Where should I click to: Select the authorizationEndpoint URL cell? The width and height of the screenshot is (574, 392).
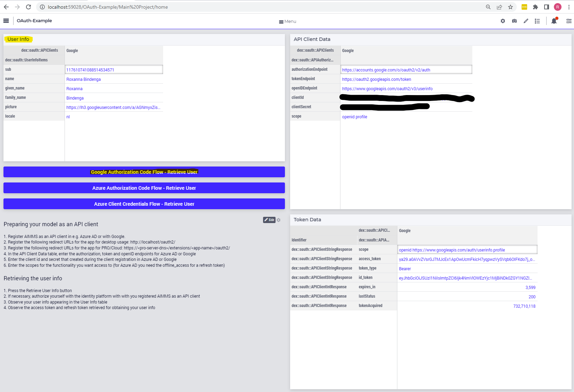pyautogui.click(x=406, y=70)
